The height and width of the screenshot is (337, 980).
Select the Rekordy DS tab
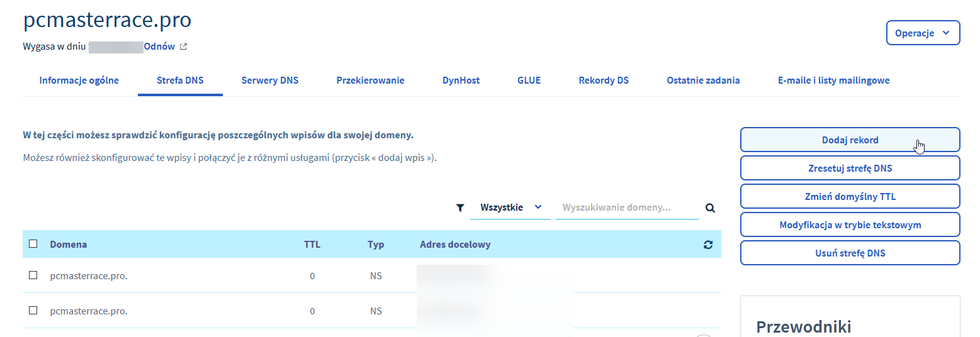coord(604,80)
